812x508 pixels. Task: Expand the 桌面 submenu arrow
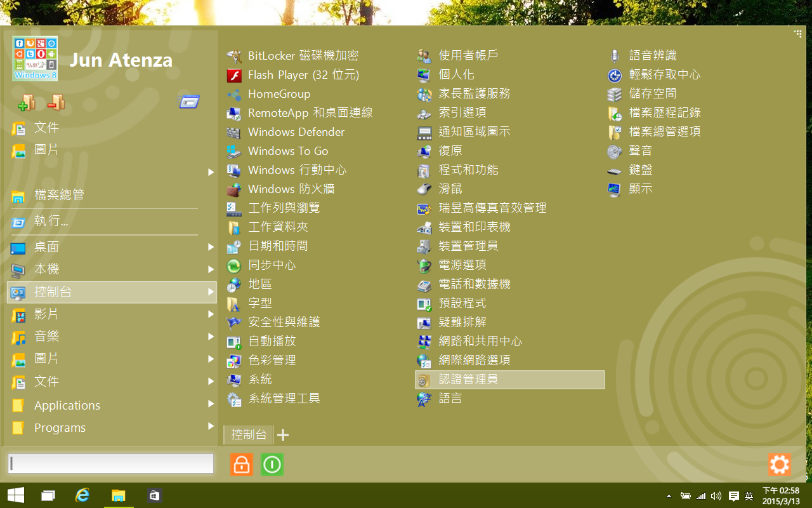click(x=211, y=247)
